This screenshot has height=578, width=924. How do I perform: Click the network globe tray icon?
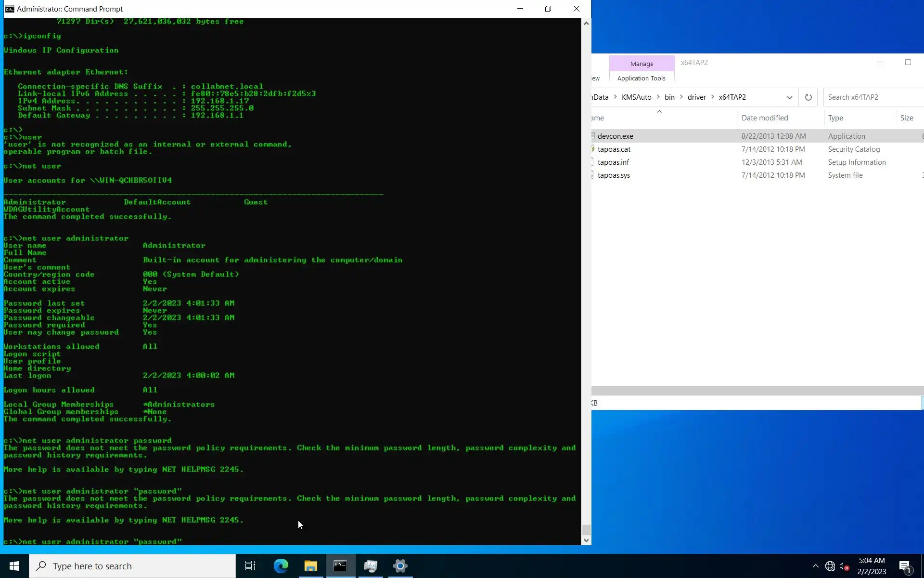pyautogui.click(x=830, y=566)
